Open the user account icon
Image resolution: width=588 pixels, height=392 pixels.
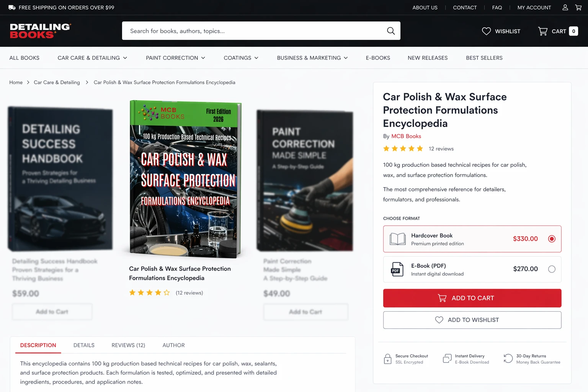pos(565,8)
